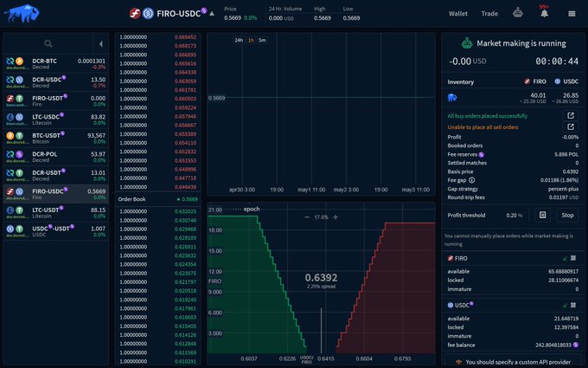This screenshot has height=368, width=588.
Task: Select the DCR-USDC market
Action: 56,82
